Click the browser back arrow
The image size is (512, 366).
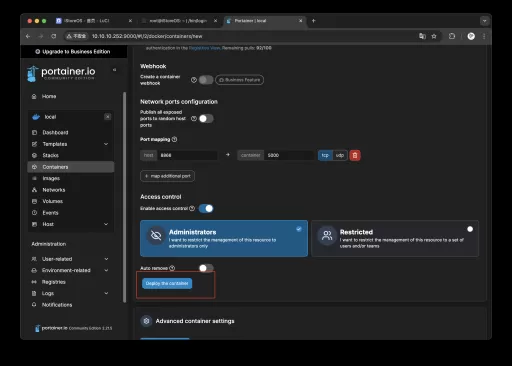coord(28,36)
